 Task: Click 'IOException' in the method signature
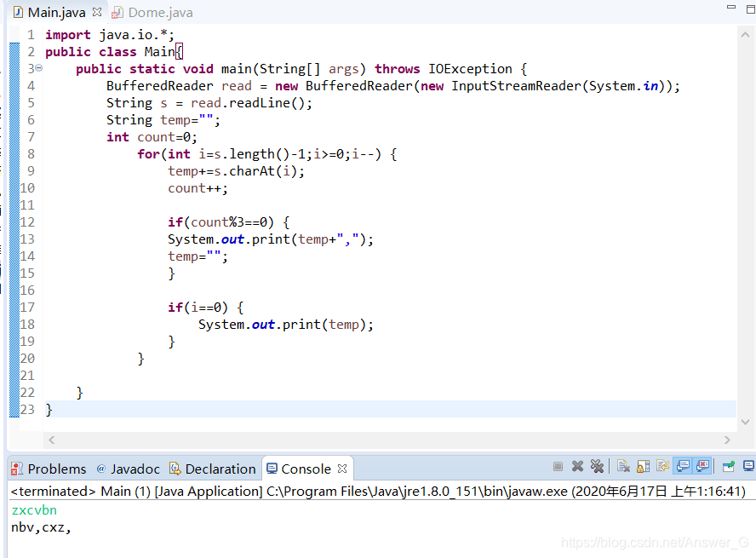tap(470, 69)
